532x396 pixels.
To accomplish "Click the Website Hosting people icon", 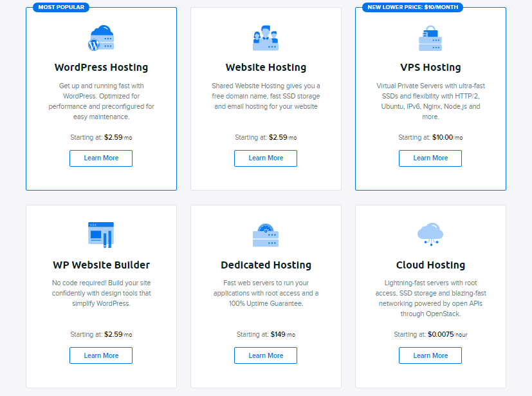I will pos(266,38).
